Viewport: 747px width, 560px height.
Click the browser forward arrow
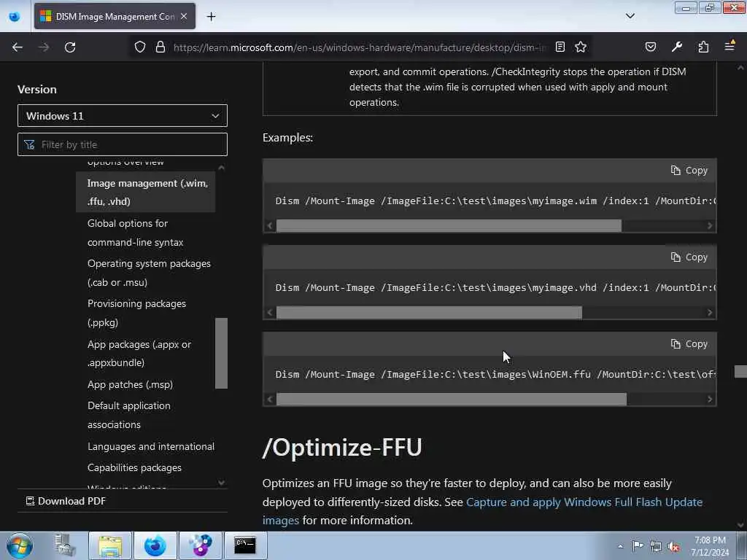43,47
